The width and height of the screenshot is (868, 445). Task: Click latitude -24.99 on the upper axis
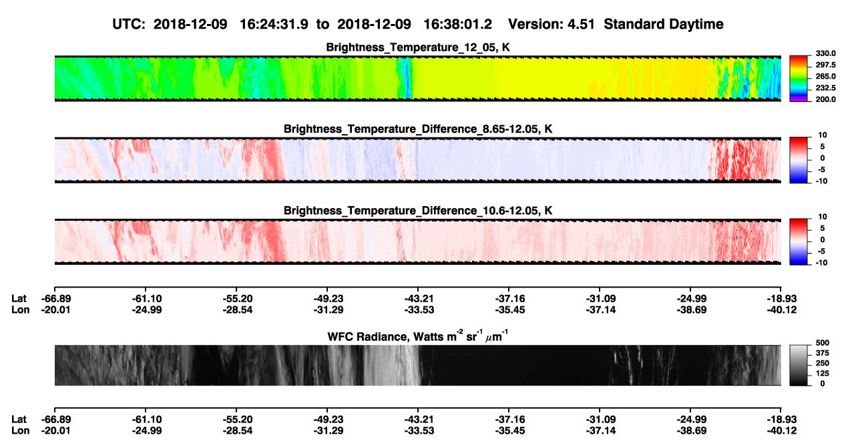pos(690,298)
